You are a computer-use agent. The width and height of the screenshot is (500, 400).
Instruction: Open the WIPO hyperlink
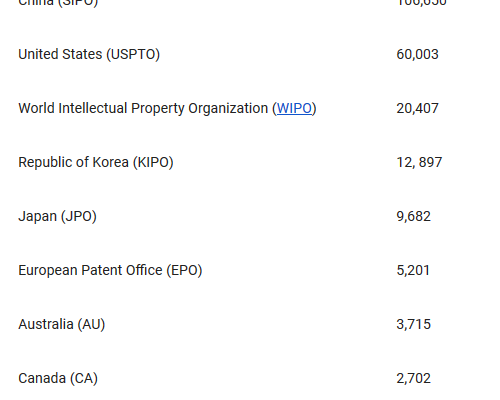(x=294, y=108)
